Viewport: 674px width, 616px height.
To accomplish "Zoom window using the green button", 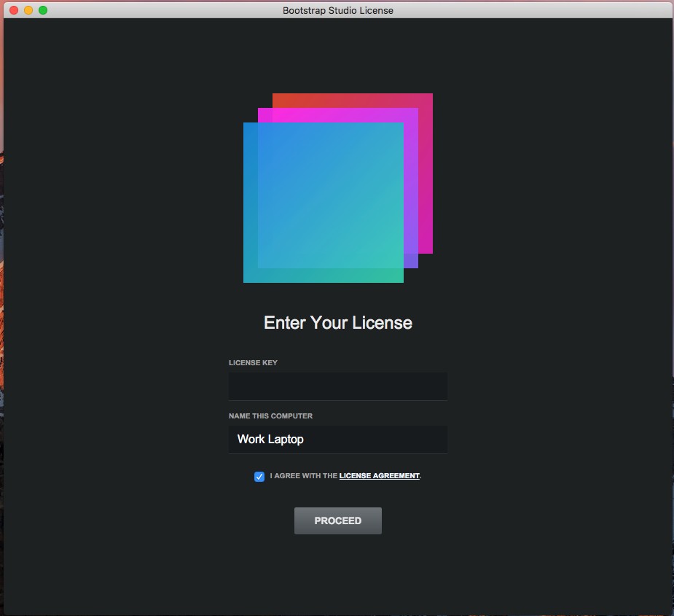I will 43,10.
